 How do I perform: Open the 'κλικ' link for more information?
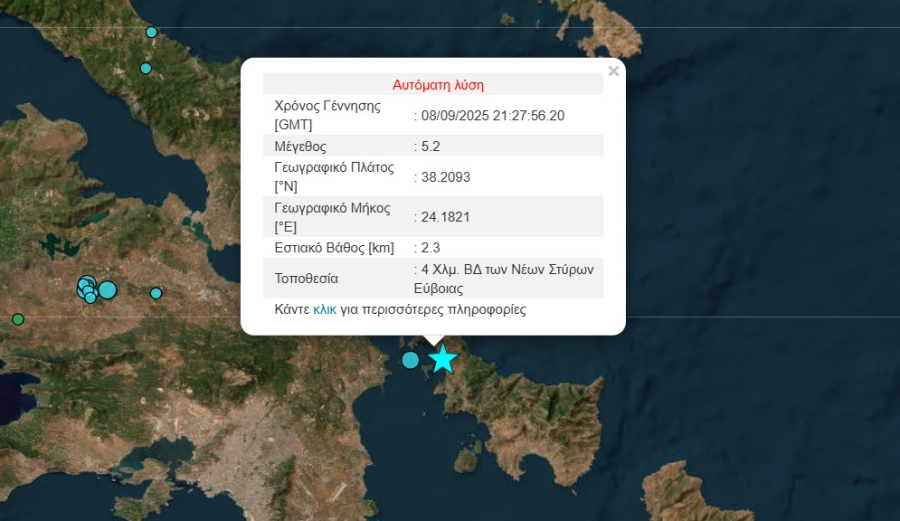(324, 310)
